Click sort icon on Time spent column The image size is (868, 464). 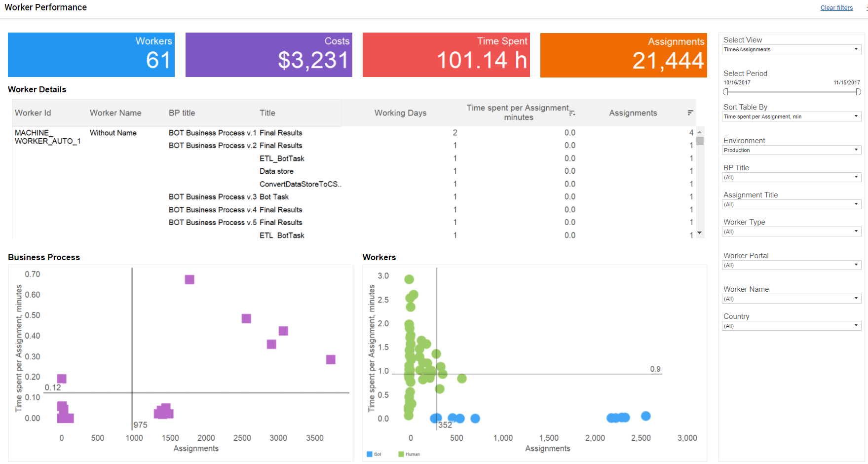572,113
